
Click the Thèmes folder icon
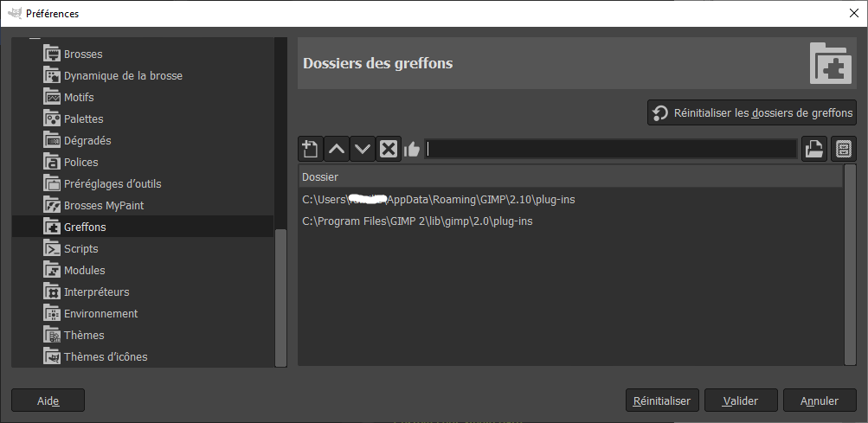[51, 335]
